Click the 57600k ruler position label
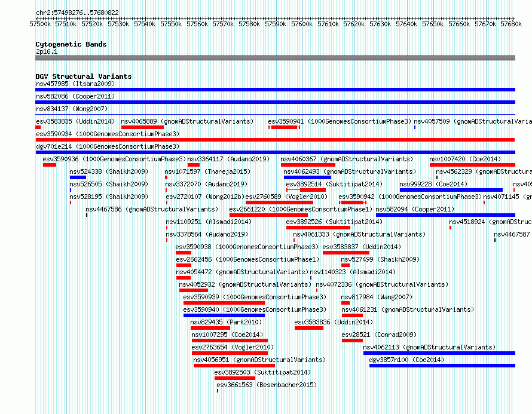 click(x=302, y=24)
